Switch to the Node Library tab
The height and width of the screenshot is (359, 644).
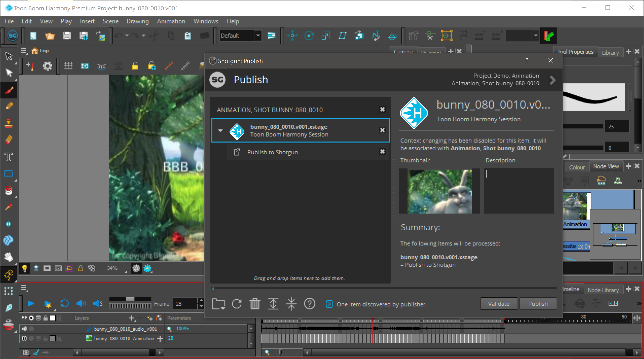tap(603, 290)
